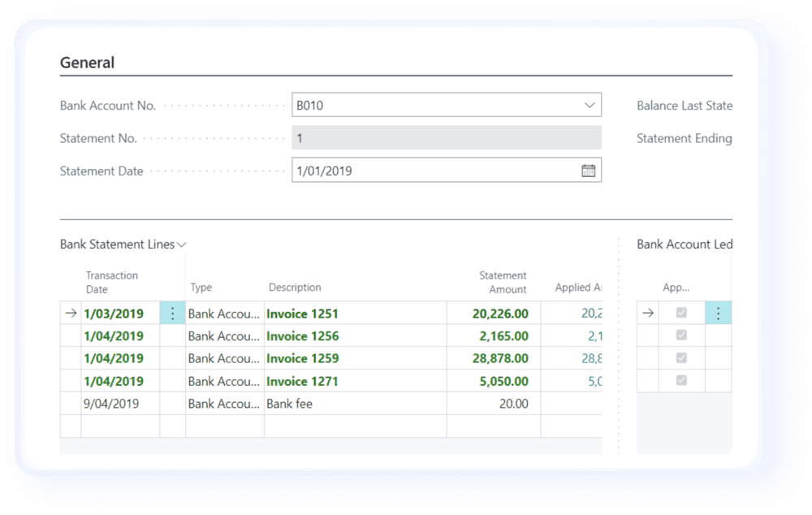This screenshot has height=515, width=812.
Task: Click the Bank Account Ledger panel heading
Action: coord(686,245)
